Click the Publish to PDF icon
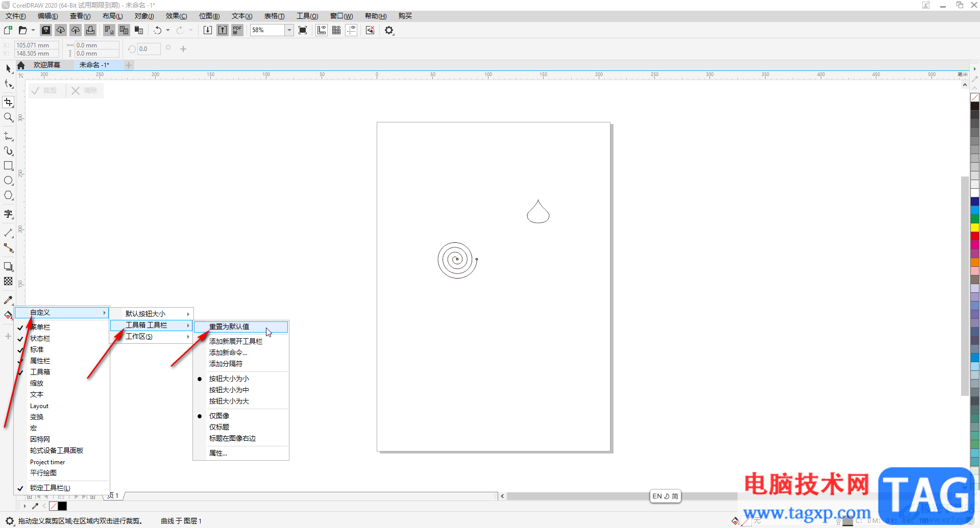Screen dimensions: 980x528 click(237, 30)
